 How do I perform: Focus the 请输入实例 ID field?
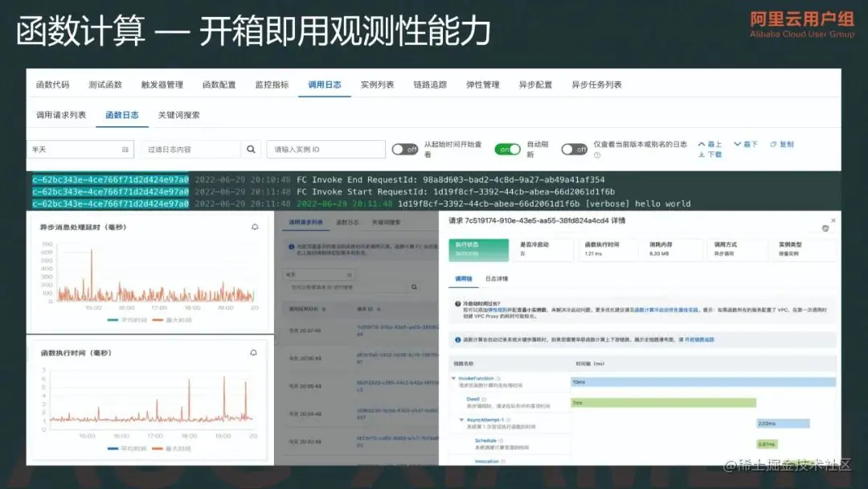point(326,150)
